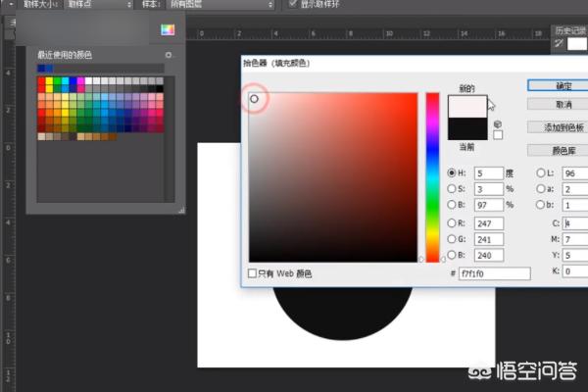588x392 pixels.
Task: Click the recent colors panel resize grip
Action: [x=181, y=211]
